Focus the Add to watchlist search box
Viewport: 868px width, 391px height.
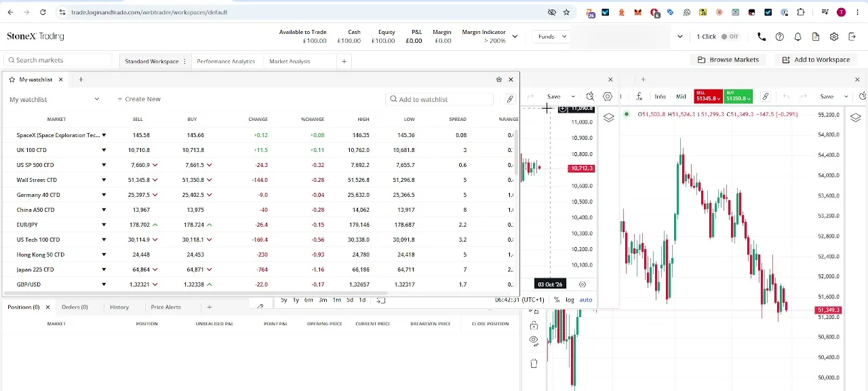439,99
